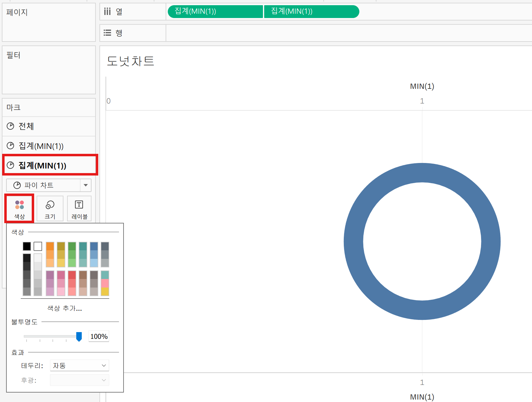Choose the green color swatch in top row

(x=72, y=246)
